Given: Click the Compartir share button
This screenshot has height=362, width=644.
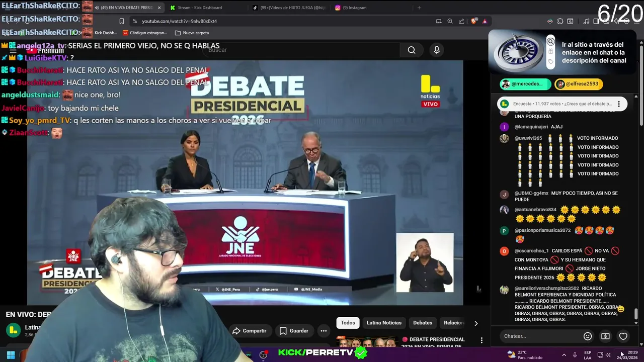Looking at the screenshot, I should click(250, 331).
